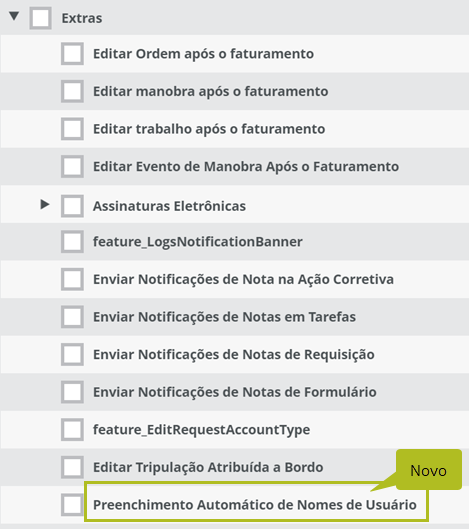Expand the Assinaturas Eletrônicas node
The height and width of the screenshot is (529, 470).
[45, 204]
